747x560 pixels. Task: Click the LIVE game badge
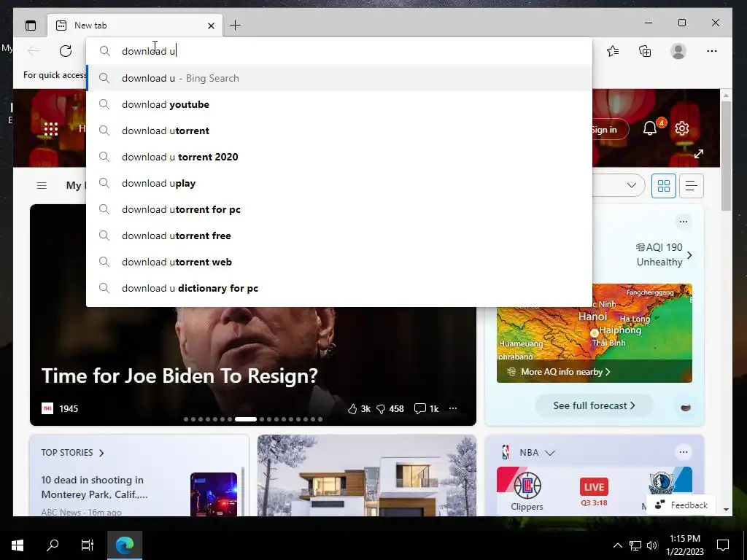click(x=594, y=486)
